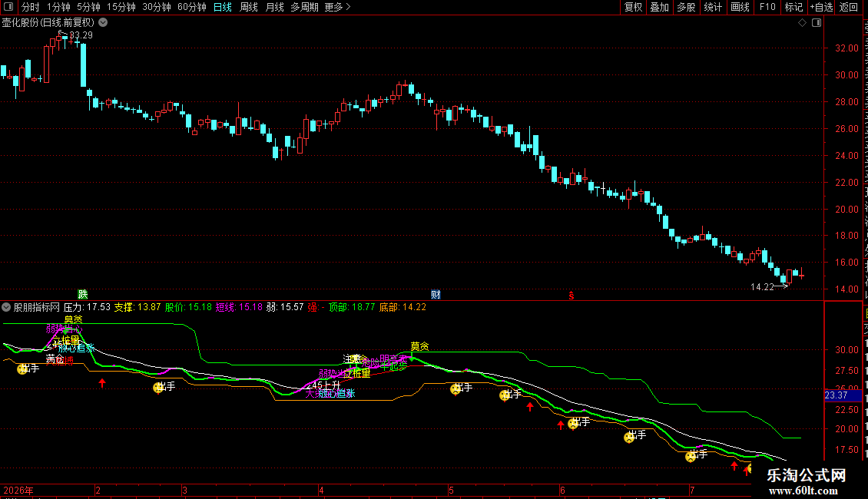Click the 顶部: 18.77 indicator value
This screenshot has height=499, width=868.
352,307
